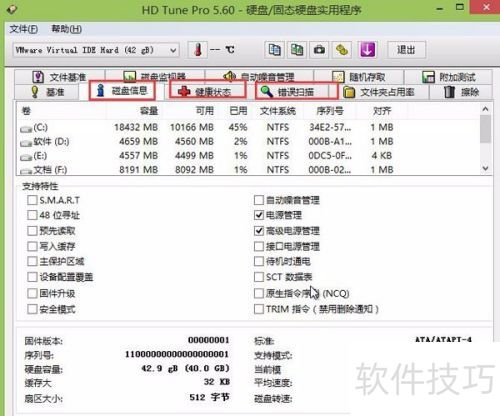This screenshot has width=500, height=416.
Task: Toggle the 主保护区域 checkbox
Action: coord(32,261)
